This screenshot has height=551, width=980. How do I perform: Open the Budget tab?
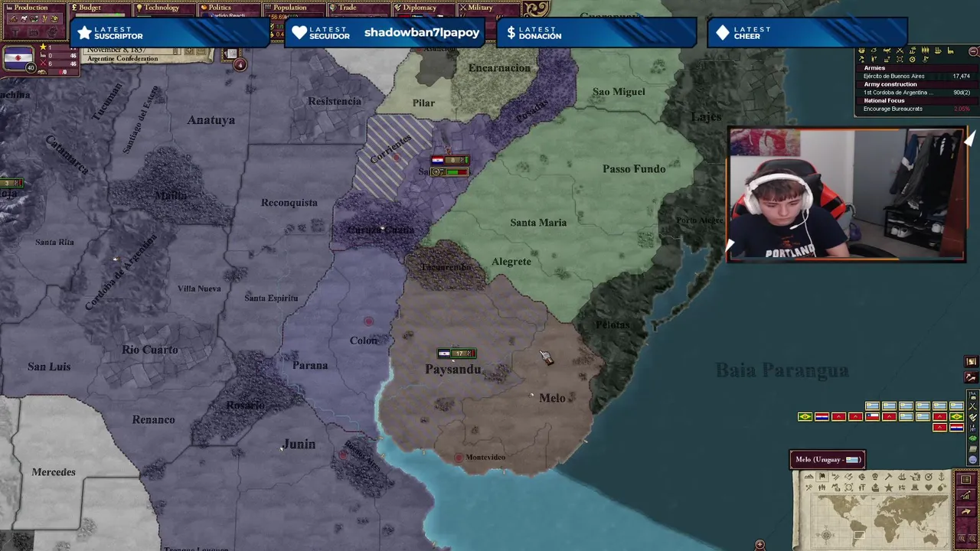[90, 8]
